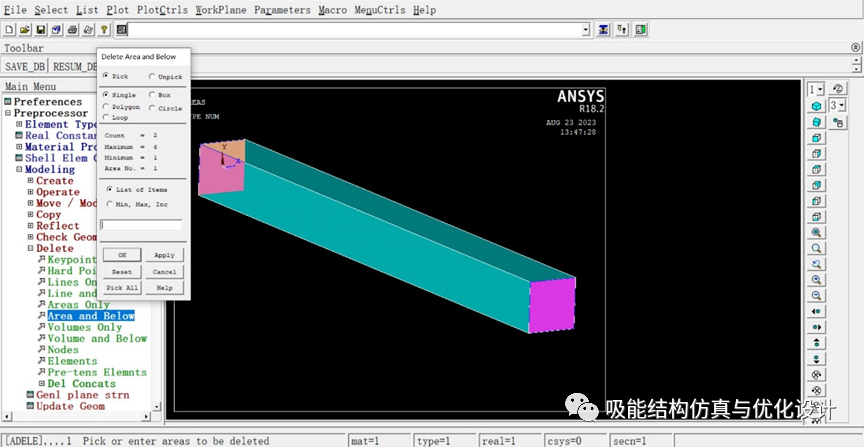Click Apply in Delete Area dialog
The width and height of the screenshot is (864, 447).
pos(164,255)
